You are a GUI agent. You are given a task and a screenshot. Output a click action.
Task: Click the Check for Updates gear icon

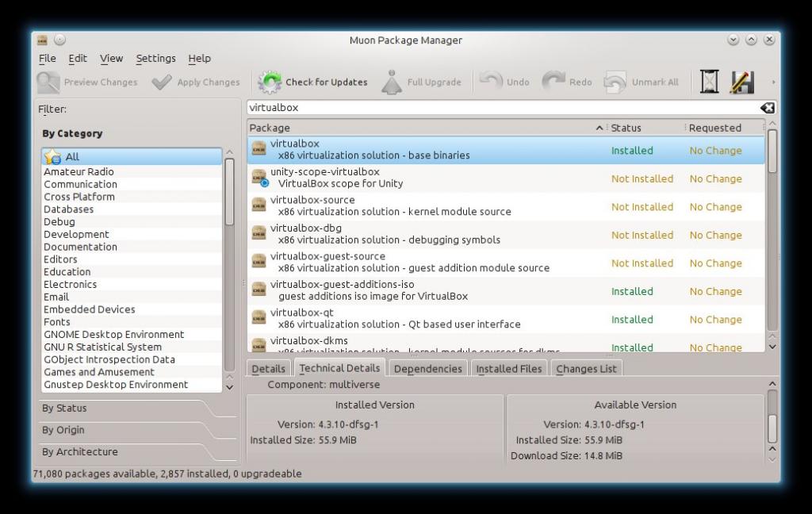click(270, 82)
